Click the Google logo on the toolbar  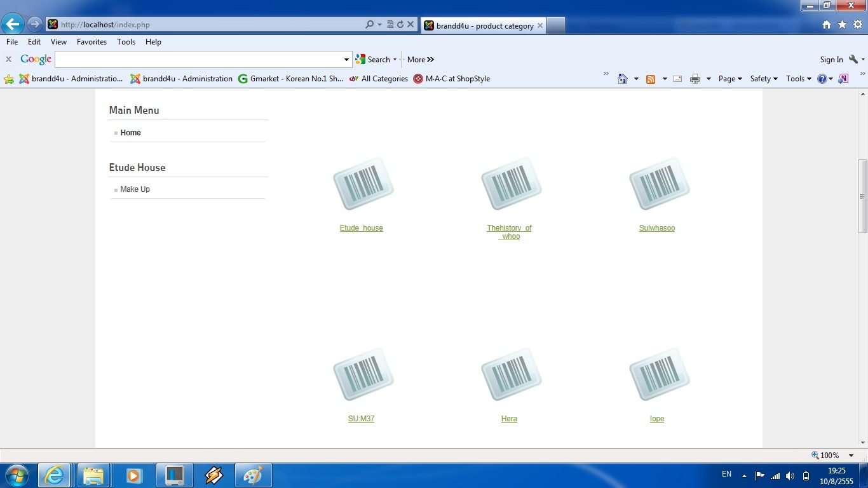tap(36, 59)
